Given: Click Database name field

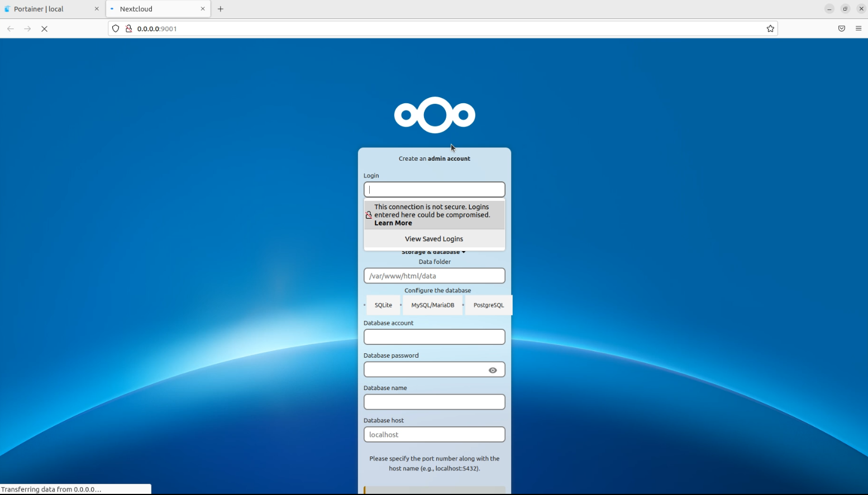Looking at the screenshot, I should [435, 402].
